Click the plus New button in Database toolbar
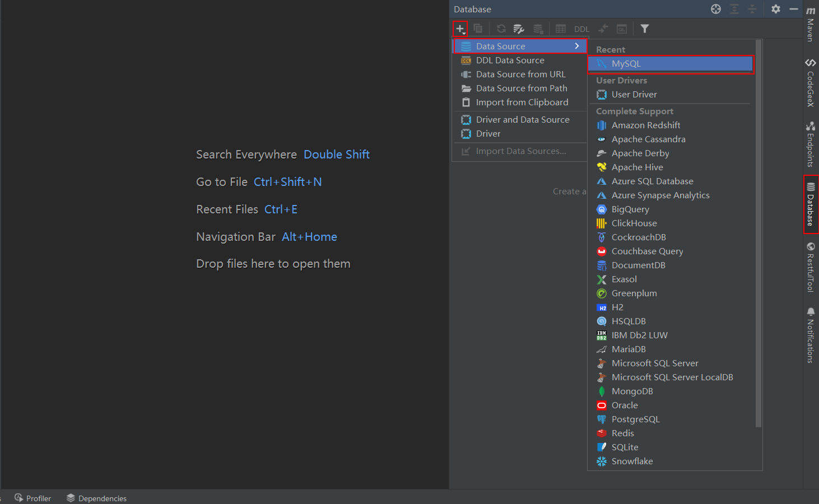 coord(460,29)
